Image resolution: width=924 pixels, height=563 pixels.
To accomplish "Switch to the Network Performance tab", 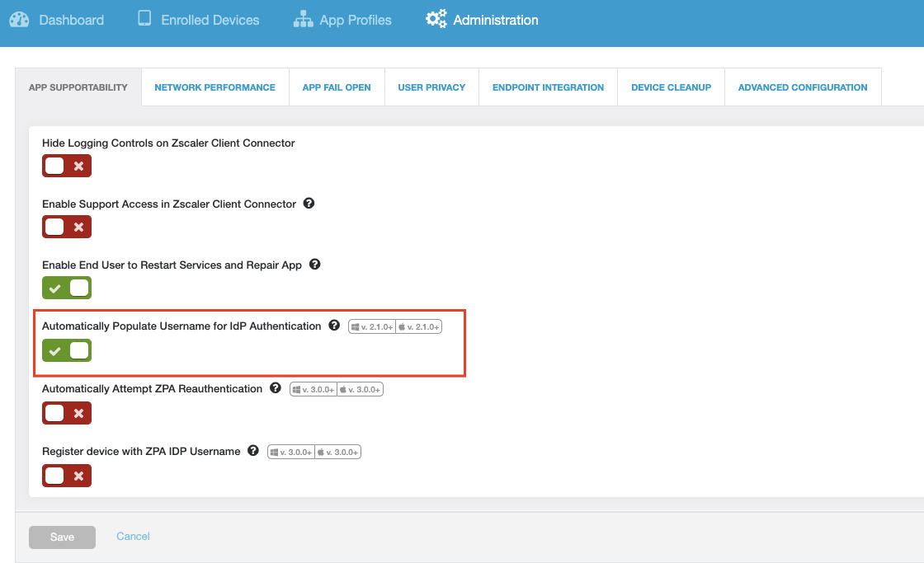I will coord(214,87).
